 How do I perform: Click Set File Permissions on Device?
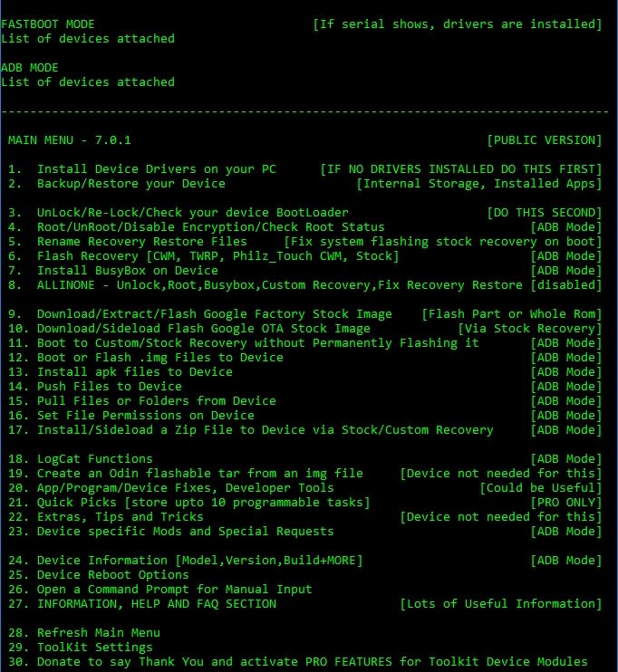click(145, 416)
